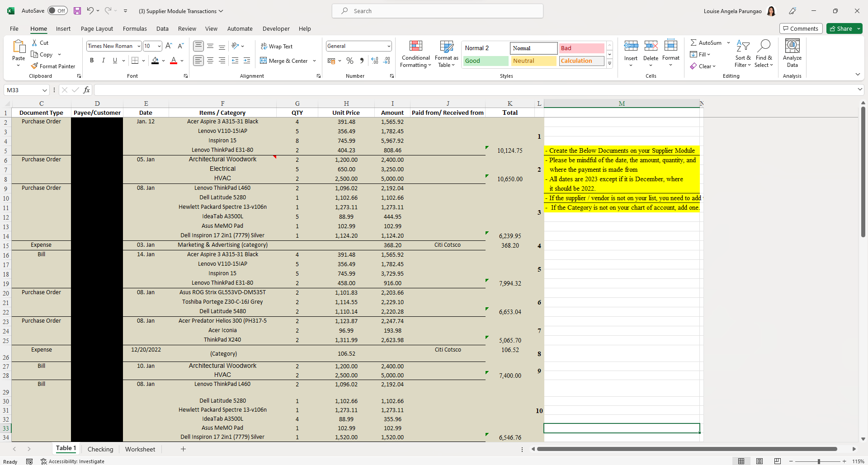Toggle top vertical alignment
The height and width of the screenshot is (465, 868).
pyautogui.click(x=198, y=46)
